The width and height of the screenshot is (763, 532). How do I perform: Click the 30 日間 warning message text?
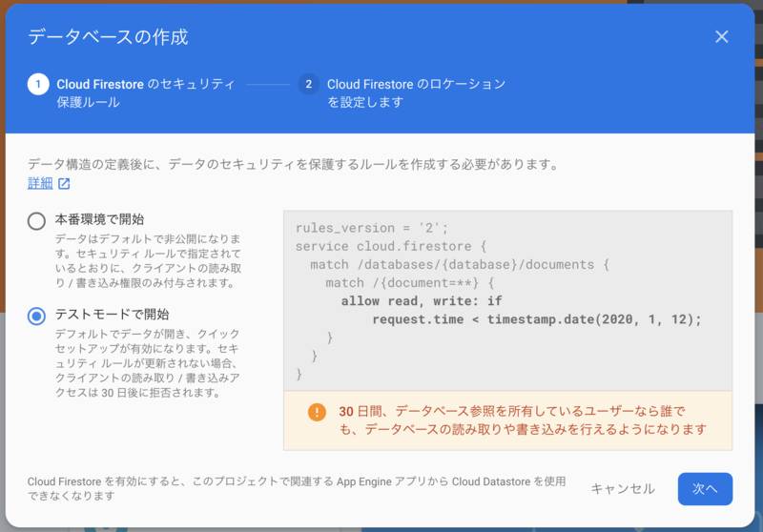[x=522, y=420]
